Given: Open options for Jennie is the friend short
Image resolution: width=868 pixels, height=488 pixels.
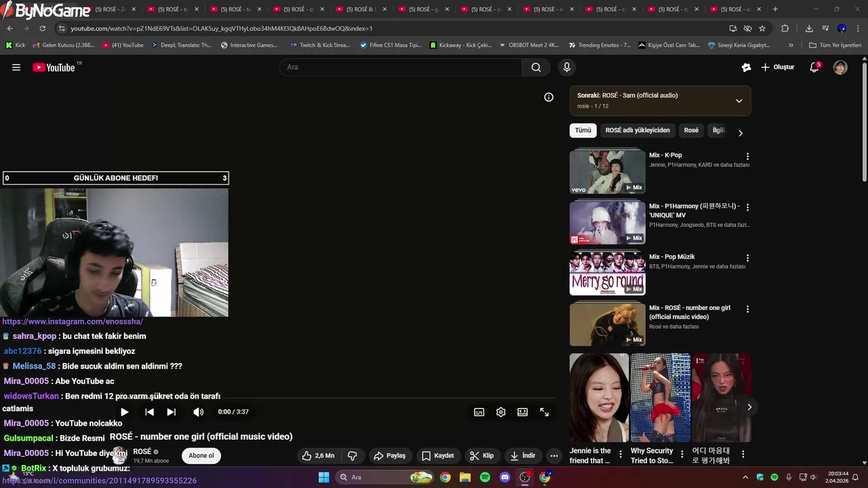Looking at the screenshot, I should (620, 455).
